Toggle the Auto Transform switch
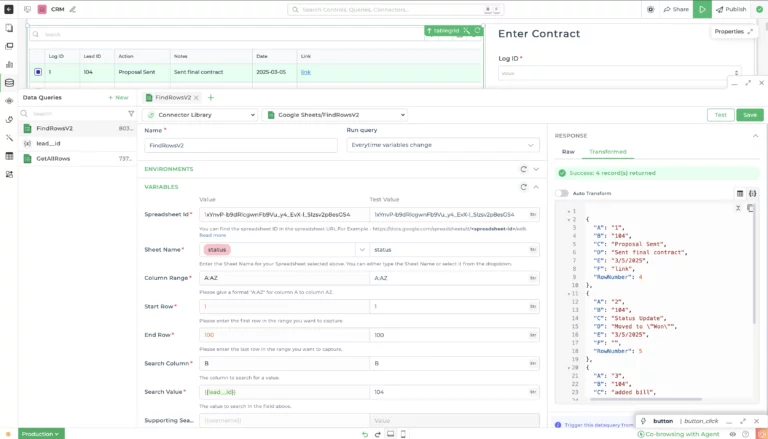 coord(562,193)
